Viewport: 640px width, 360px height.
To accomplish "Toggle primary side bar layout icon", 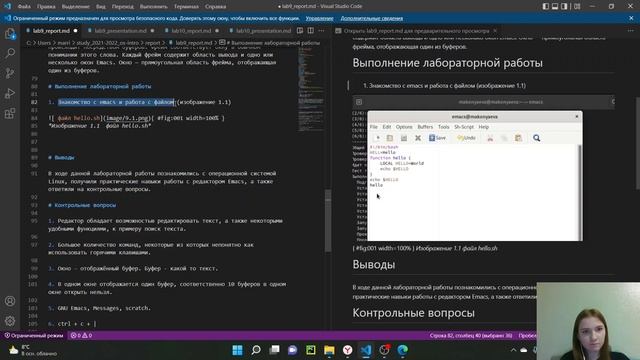I will point(546,6).
